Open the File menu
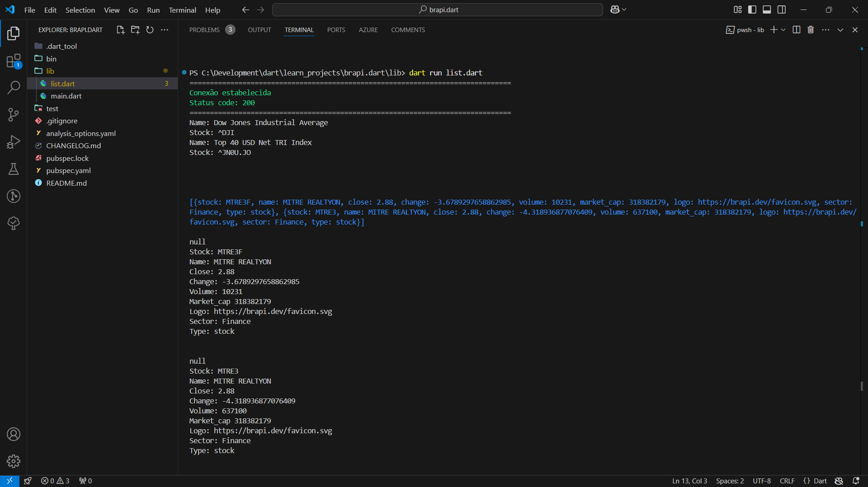This screenshot has width=868, height=487. [x=30, y=9]
